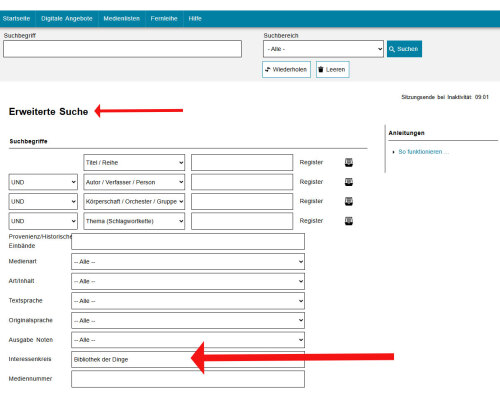Click the Thema search text field
Image resolution: width=500 pixels, height=397 pixels.
pos(242,221)
